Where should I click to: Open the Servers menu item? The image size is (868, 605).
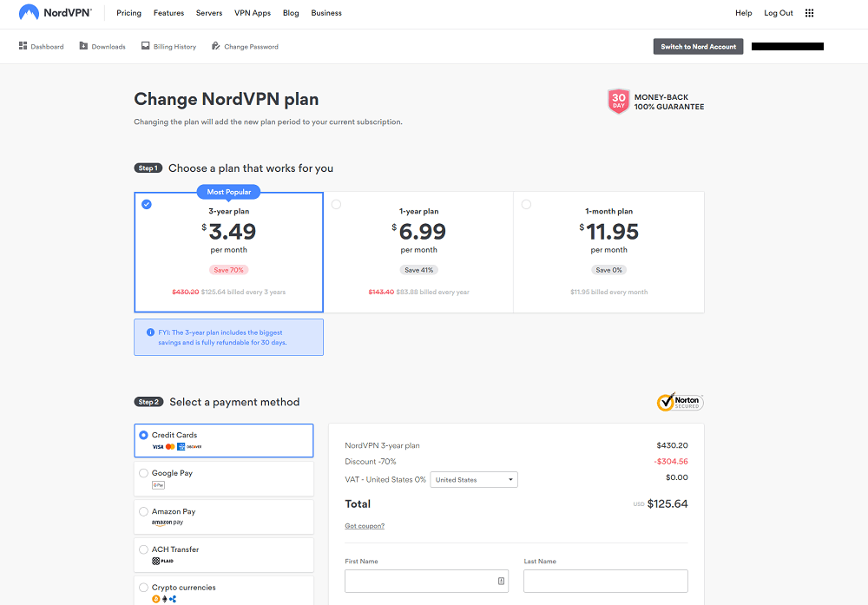coord(209,13)
